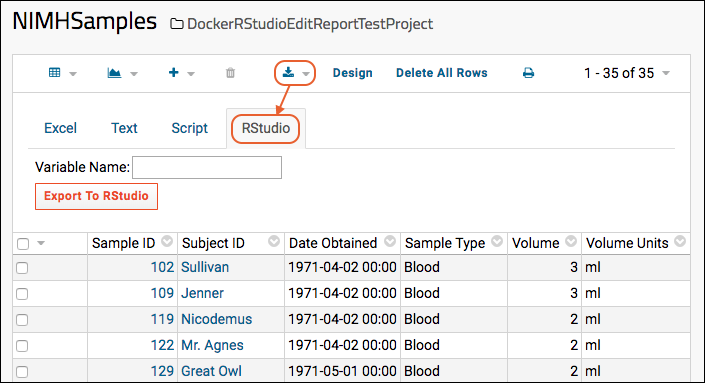This screenshot has width=705, height=383.
Task: Open Subject ID column dropdown
Action: [x=274, y=241]
